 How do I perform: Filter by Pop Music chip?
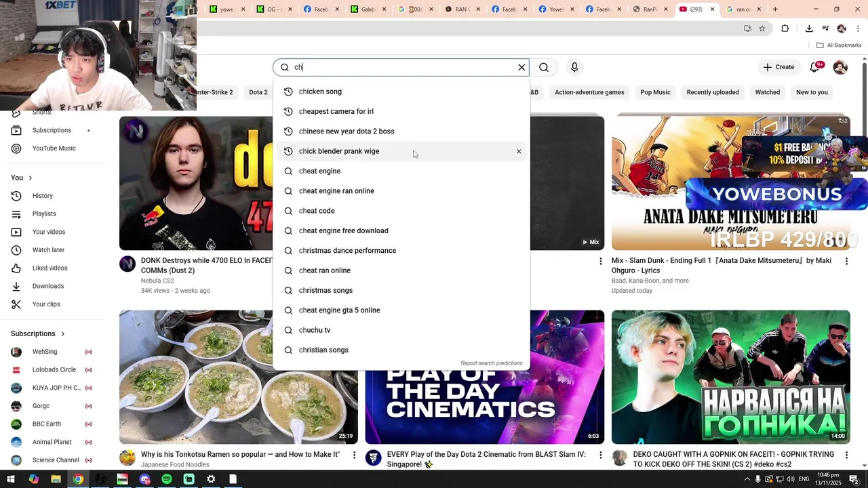coord(656,92)
